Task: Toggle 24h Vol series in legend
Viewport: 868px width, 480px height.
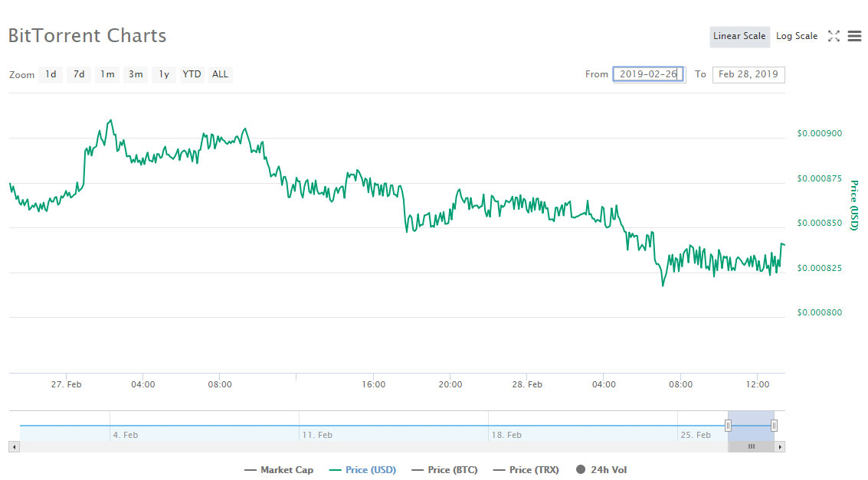Action: click(x=601, y=470)
